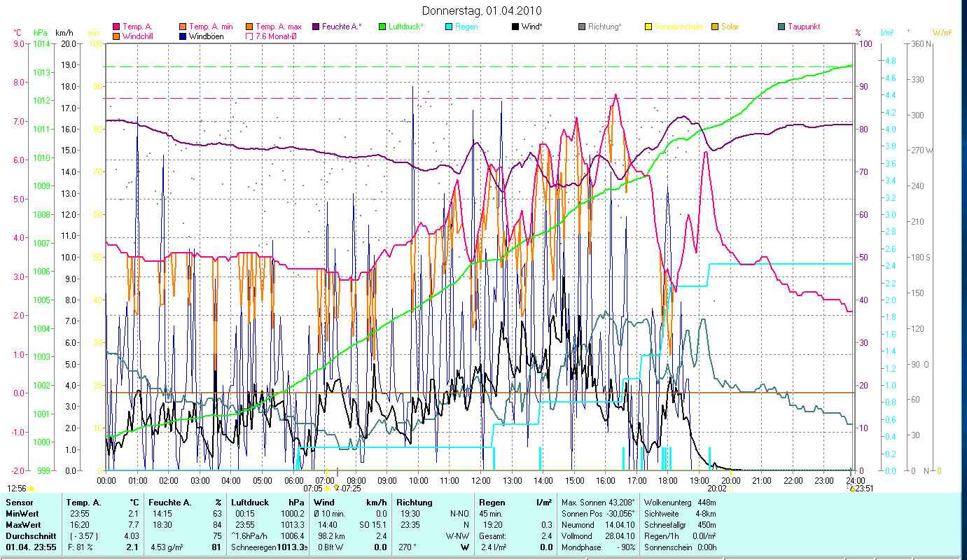Image resolution: width=967 pixels, height=560 pixels.
Task: Click the sunrise marker labeled 07:05
Action: click(x=326, y=488)
